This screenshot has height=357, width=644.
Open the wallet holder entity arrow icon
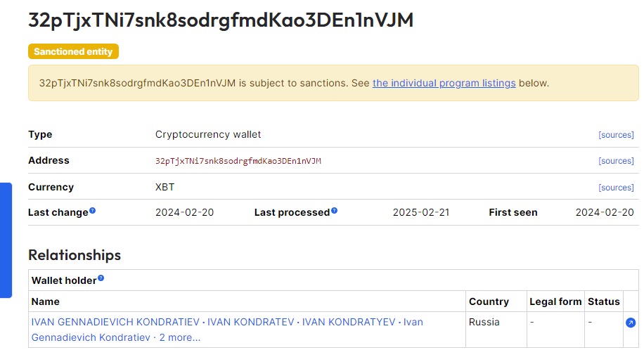[631, 323]
